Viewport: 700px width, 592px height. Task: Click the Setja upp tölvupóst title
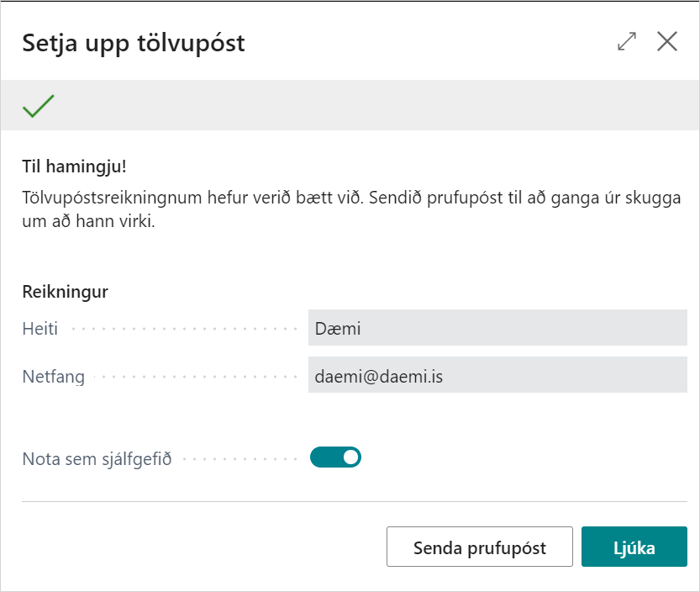(134, 43)
